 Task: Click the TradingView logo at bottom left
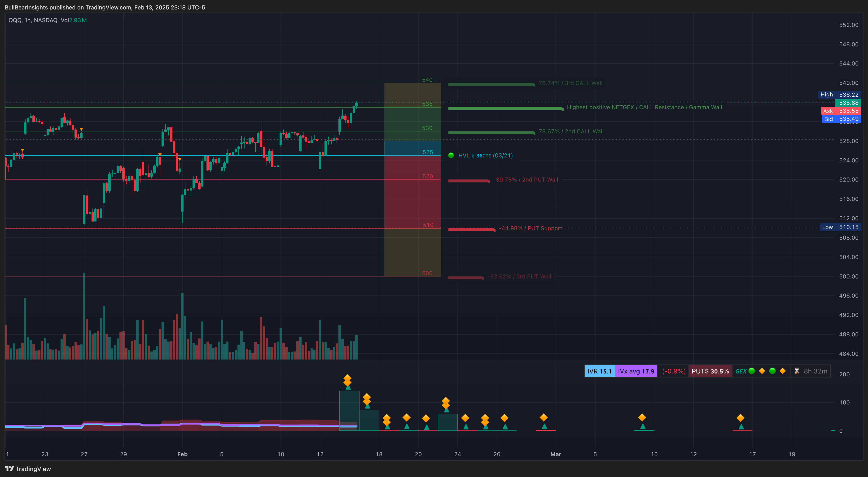pyautogui.click(x=28, y=468)
